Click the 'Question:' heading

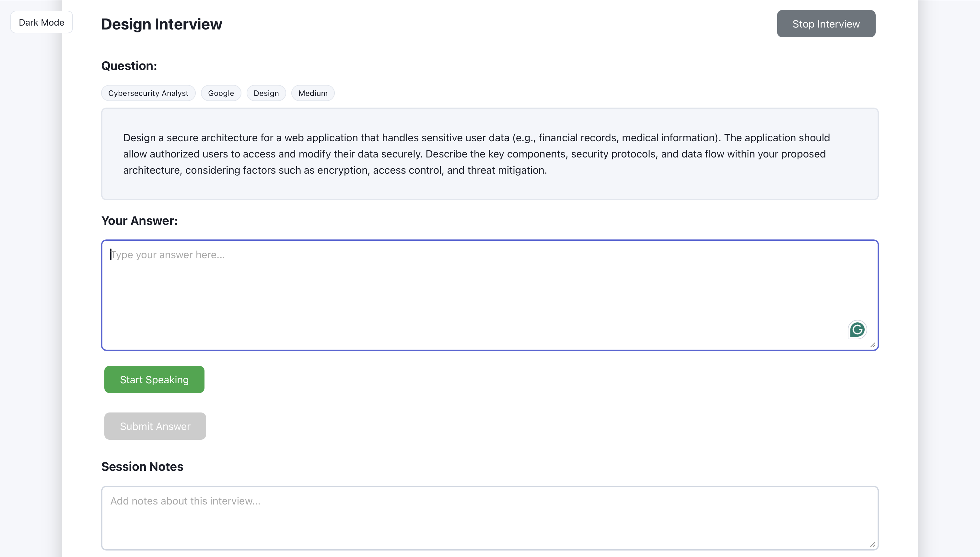(129, 66)
